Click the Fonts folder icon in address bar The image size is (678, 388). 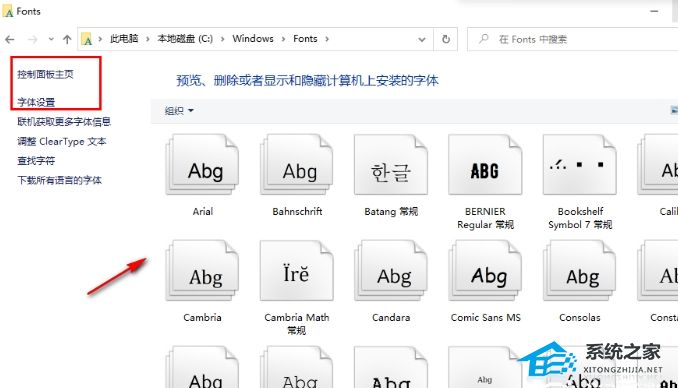click(x=87, y=39)
